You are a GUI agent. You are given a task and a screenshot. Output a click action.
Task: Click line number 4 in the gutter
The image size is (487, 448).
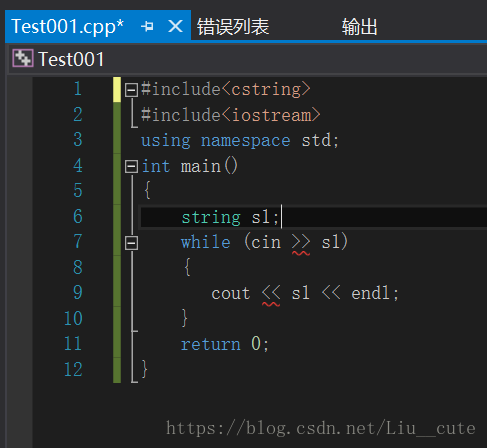click(78, 165)
